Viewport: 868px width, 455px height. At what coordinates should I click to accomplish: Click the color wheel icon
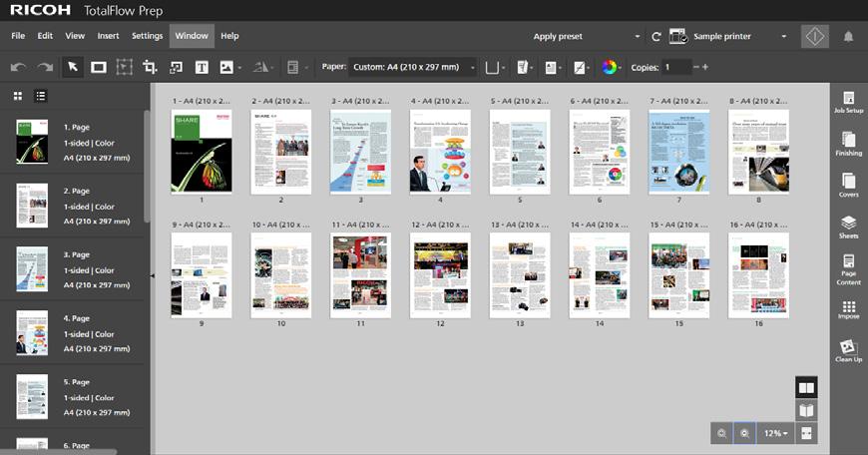(x=609, y=68)
